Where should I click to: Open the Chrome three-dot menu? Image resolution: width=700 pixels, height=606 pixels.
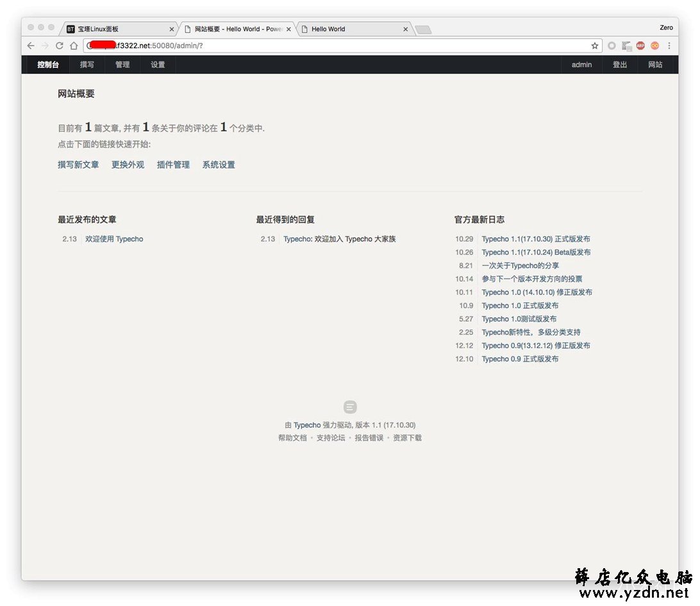[x=669, y=45]
